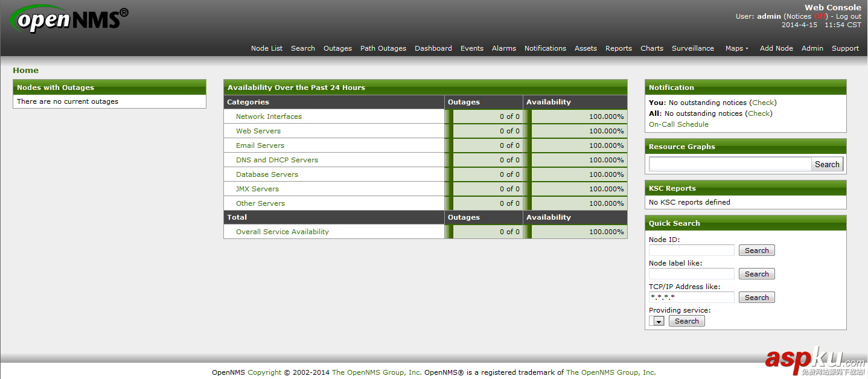The height and width of the screenshot is (379, 868).
Task: Open Network Interfaces category
Action: pyautogui.click(x=269, y=116)
